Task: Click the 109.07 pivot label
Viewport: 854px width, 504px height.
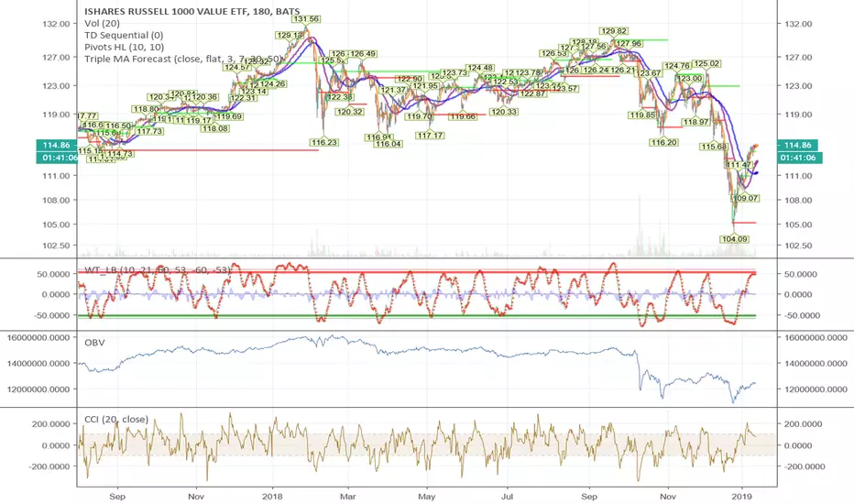Action: pyautogui.click(x=746, y=198)
